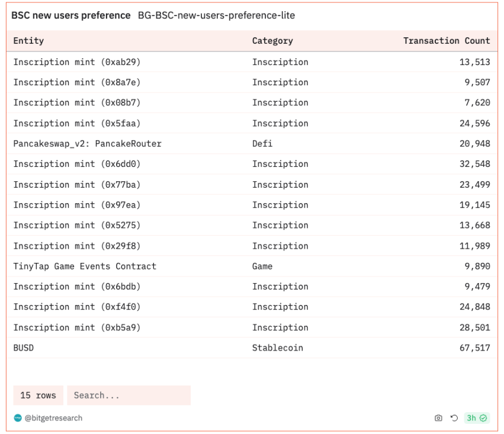Click the camera screenshot icon
The width and height of the screenshot is (504, 434).
click(x=438, y=418)
